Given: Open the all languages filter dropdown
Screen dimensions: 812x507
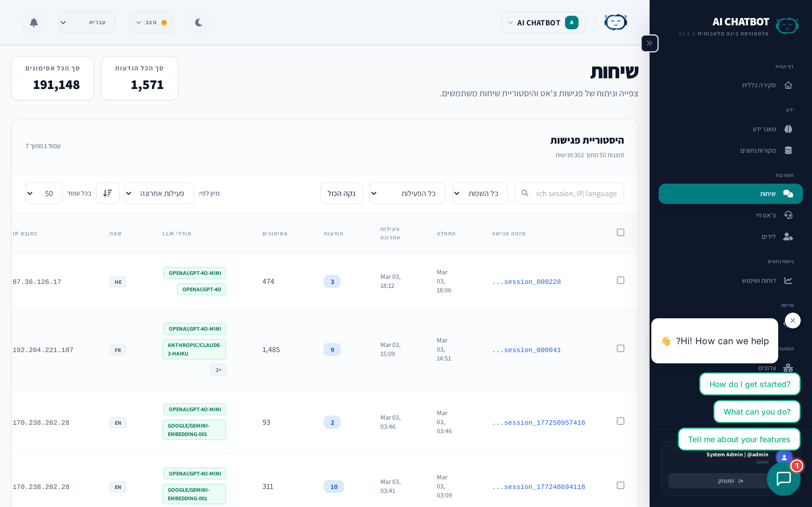Looking at the screenshot, I should click(x=480, y=193).
